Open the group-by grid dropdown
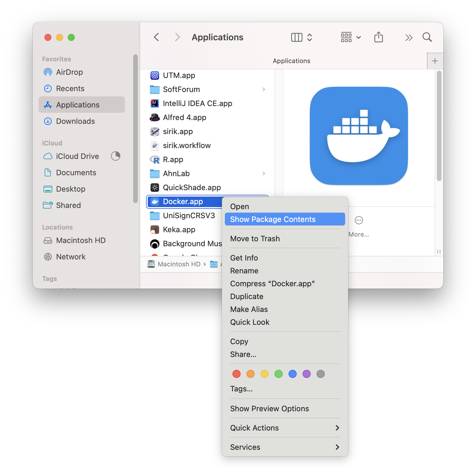 coord(351,37)
